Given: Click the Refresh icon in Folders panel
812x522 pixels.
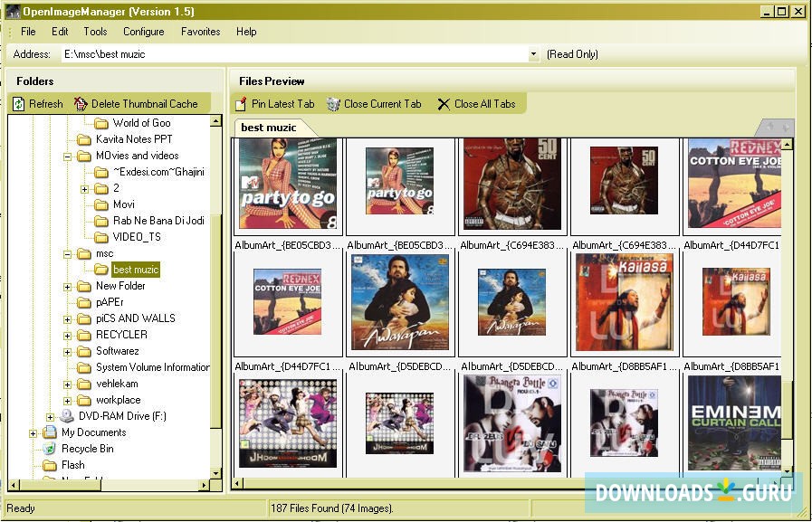Looking at the screenshot, I should [18, 102].
